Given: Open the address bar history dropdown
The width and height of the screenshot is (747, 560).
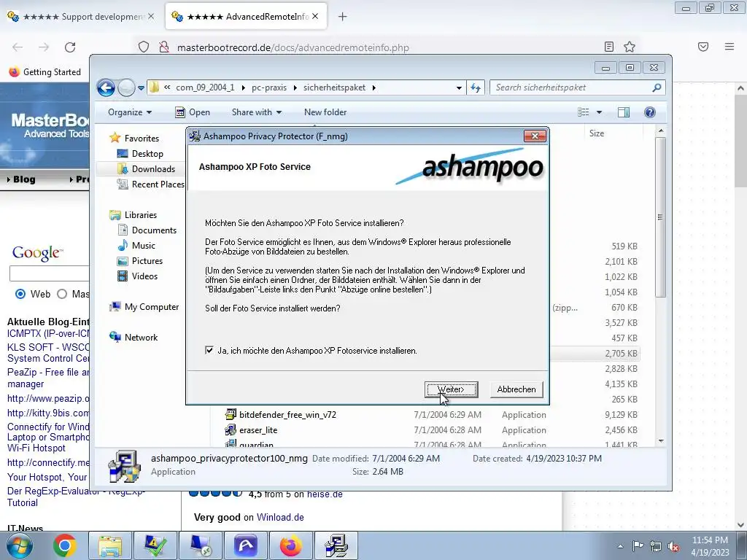Looking at the screenshot, I should pos(459,87).
